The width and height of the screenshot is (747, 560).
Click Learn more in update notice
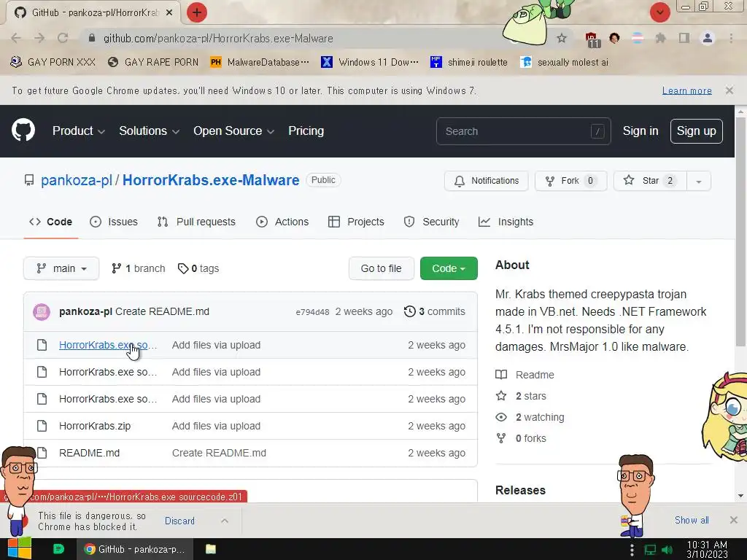pos(687,90)
